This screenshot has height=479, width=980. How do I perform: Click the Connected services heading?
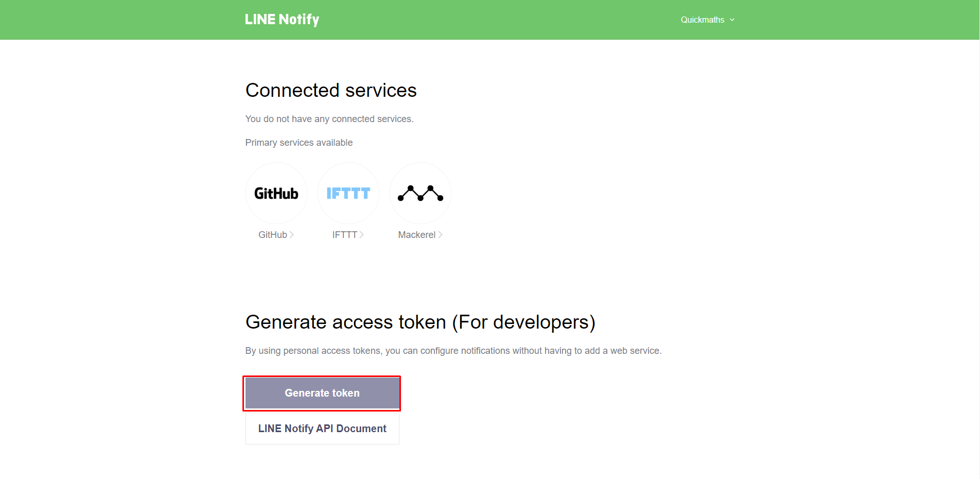tap(331, 90)
